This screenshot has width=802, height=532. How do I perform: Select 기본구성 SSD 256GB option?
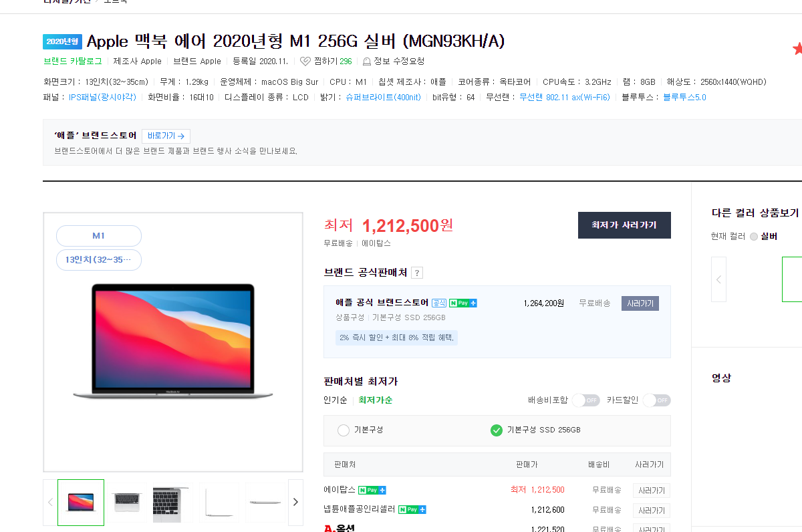coord(496,430)
